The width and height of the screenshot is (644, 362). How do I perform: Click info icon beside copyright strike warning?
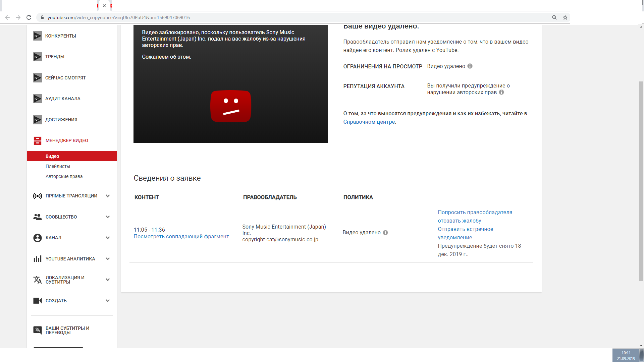click(x=501, y=92)
